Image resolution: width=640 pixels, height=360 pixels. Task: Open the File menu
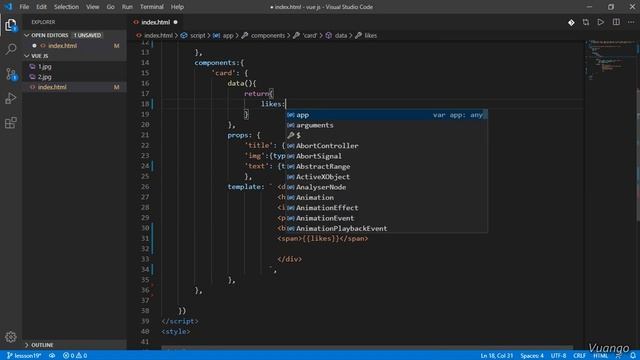click(24, 7)
